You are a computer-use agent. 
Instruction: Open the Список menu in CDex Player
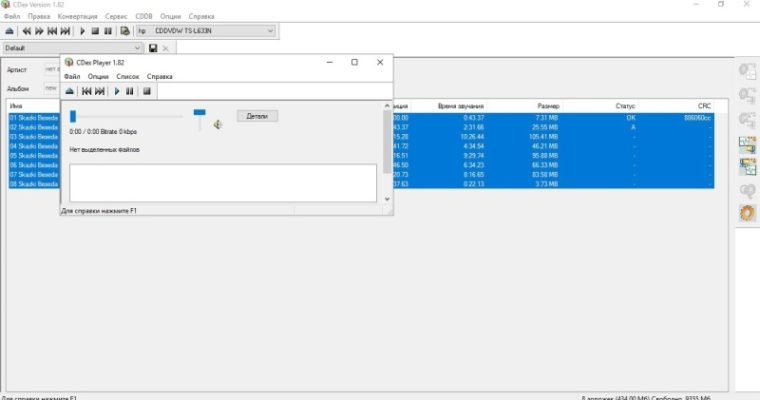point(127,76)
